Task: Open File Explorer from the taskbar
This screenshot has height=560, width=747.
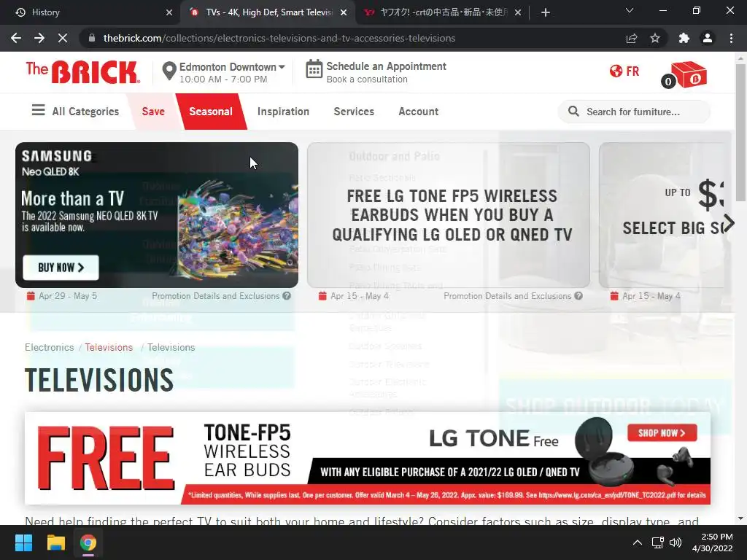Action: [55, 542]
